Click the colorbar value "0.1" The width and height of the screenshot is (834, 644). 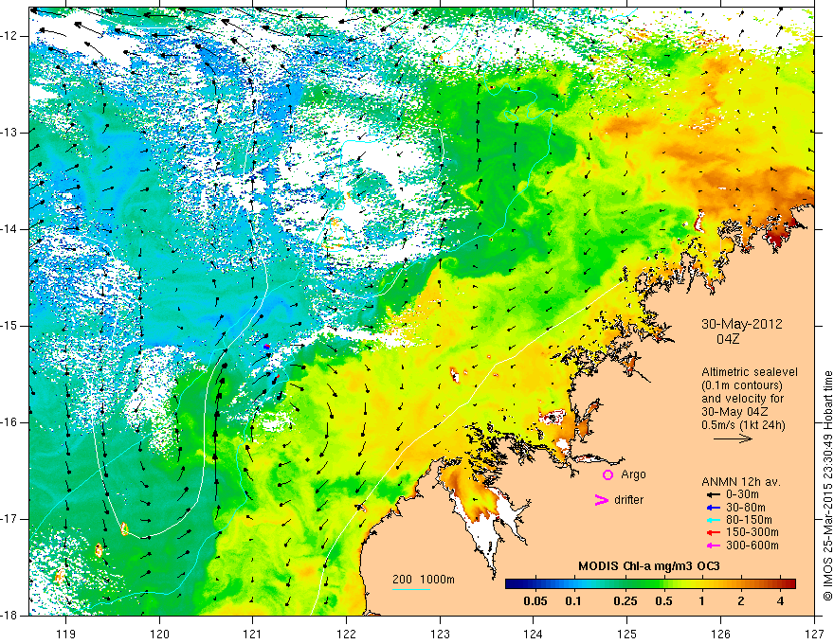pyautogui.click(x=572, y=601)
